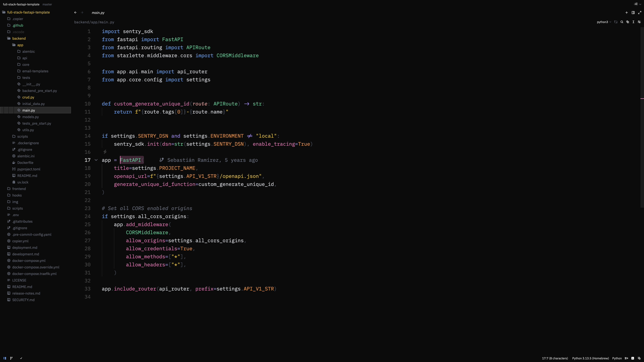
Task: Open the user avatar menu
Action: [x=637, y=4]
